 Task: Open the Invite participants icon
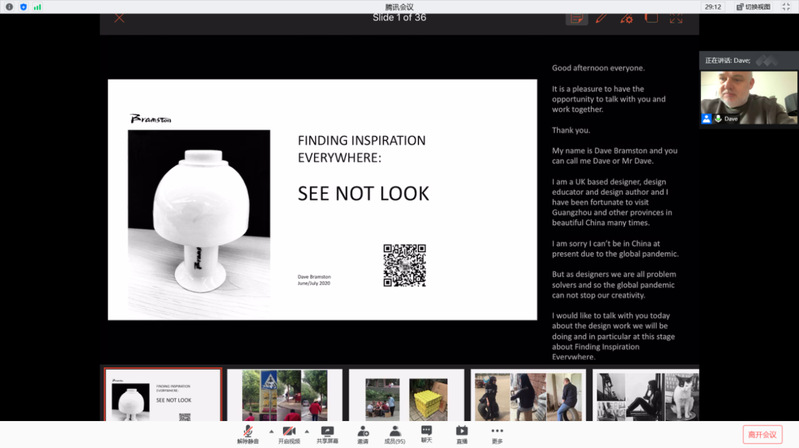(x=362, y=431)
